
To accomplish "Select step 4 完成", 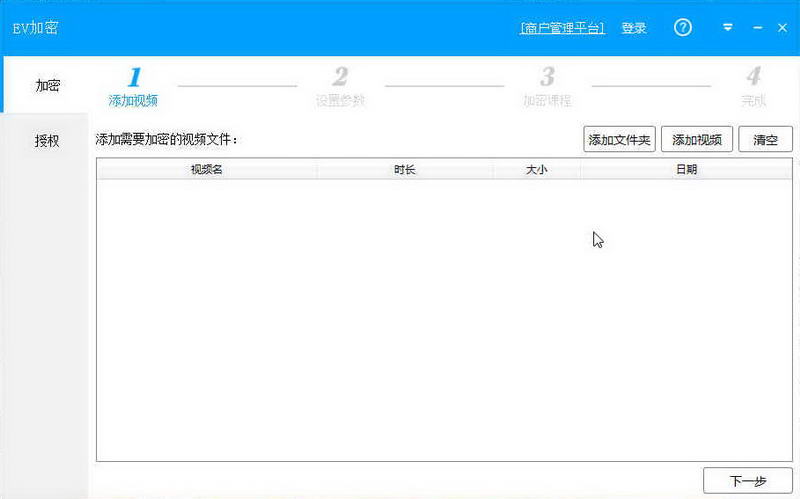I will coord(754,87).
